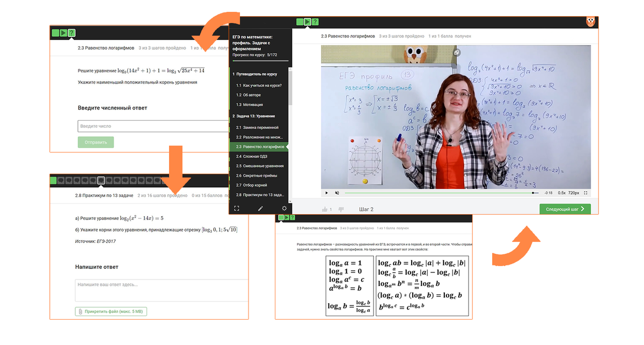The width and height of the screenshot is (644, 345).
Task: Select video step icon in main window
Action: pyautogui.click(x=307, y=22)
